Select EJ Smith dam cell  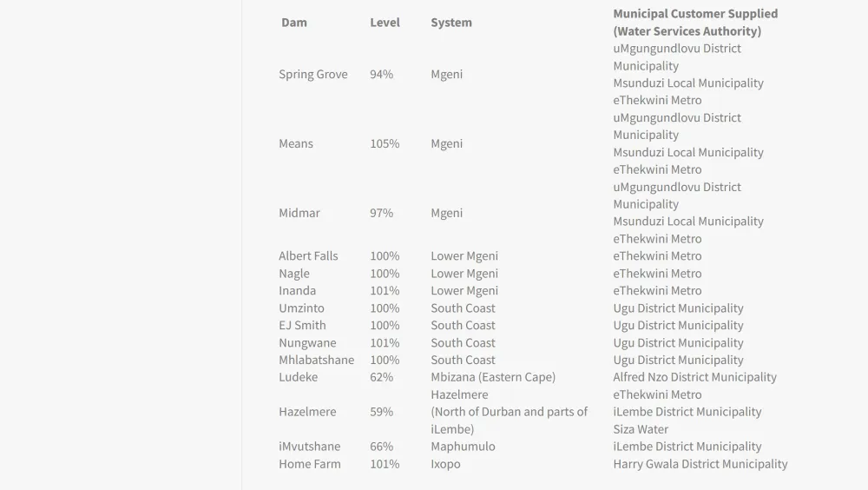(x=302, y=326)
